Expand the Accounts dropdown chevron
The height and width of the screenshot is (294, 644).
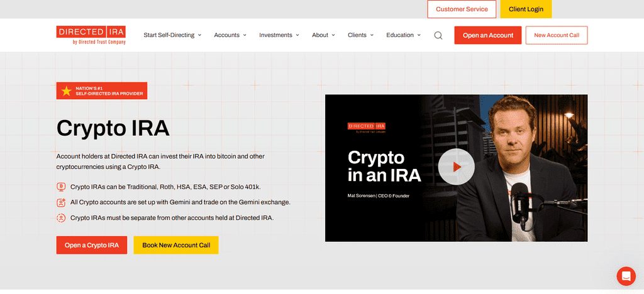245,35
